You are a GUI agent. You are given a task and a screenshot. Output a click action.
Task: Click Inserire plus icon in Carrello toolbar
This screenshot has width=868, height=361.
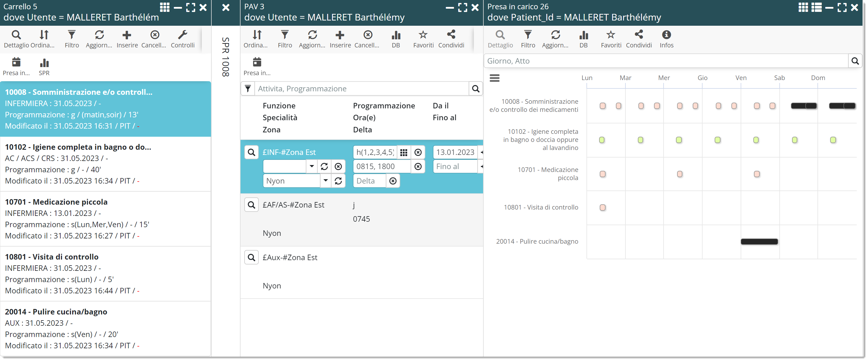[127, 35]
